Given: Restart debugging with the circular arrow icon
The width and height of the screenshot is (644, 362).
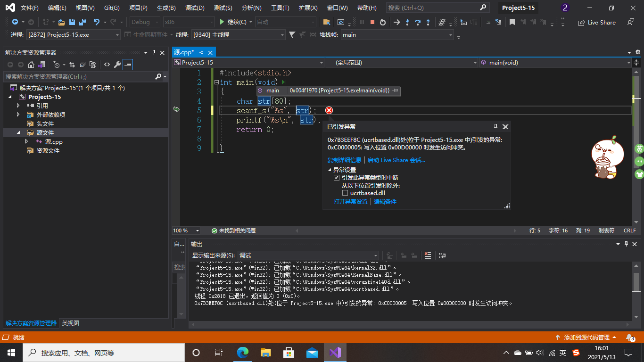Looking at the screenshot, I should [383, 22].
